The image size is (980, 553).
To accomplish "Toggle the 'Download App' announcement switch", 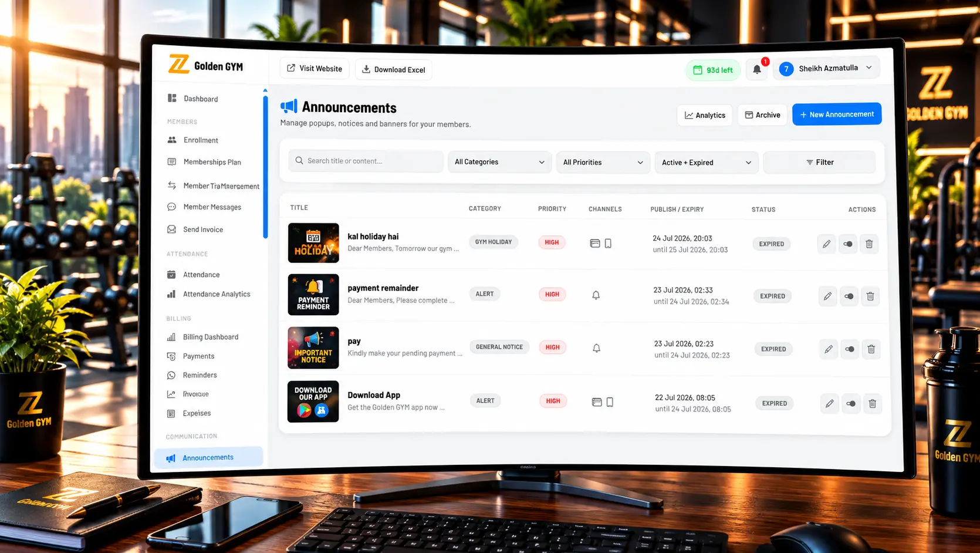I will pyautogui.click(x=851, y=403).
